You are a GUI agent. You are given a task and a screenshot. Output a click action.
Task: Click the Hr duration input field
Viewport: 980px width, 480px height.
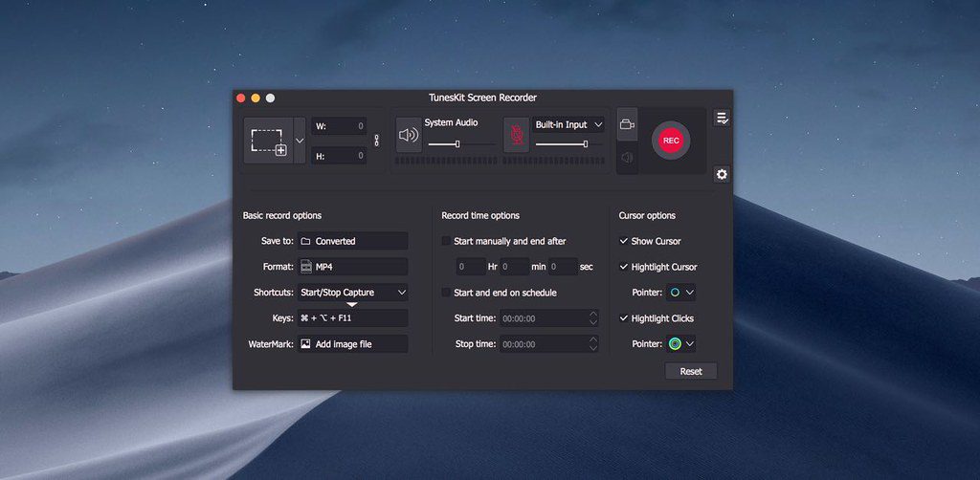point(471,267)
